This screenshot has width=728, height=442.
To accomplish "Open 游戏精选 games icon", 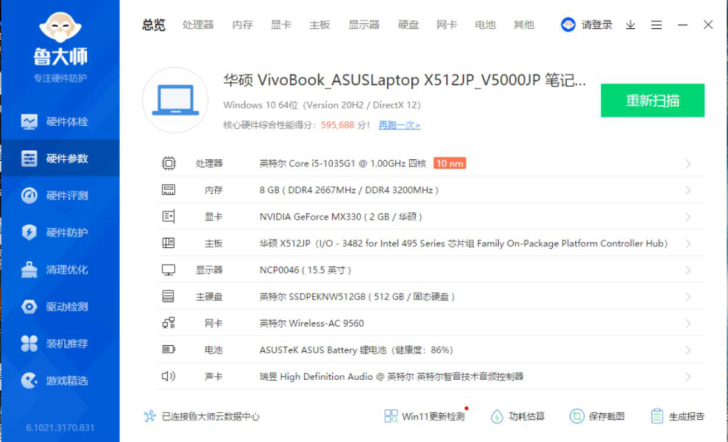I will pos(29,381).
